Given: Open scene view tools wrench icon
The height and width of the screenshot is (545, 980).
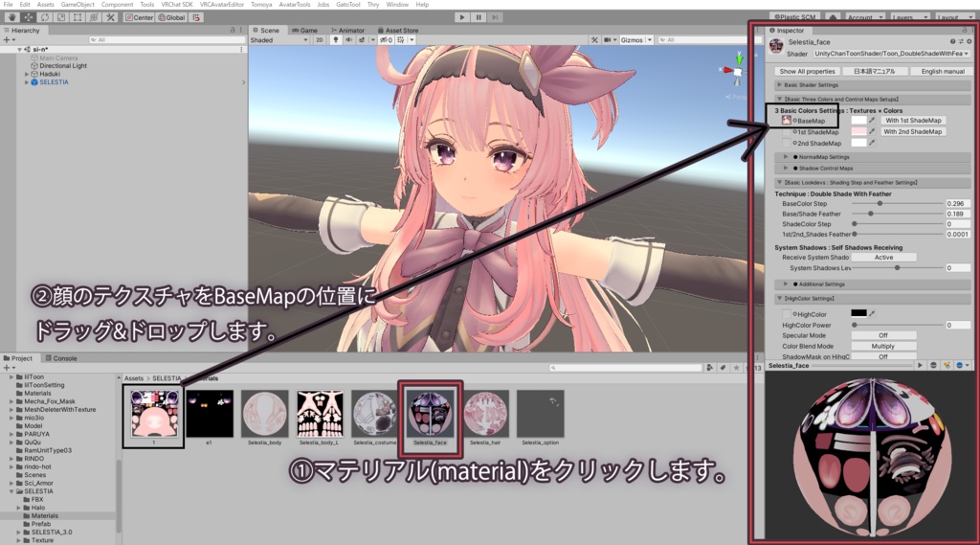Looking at the screenshot, I should [x=594, y=40].
